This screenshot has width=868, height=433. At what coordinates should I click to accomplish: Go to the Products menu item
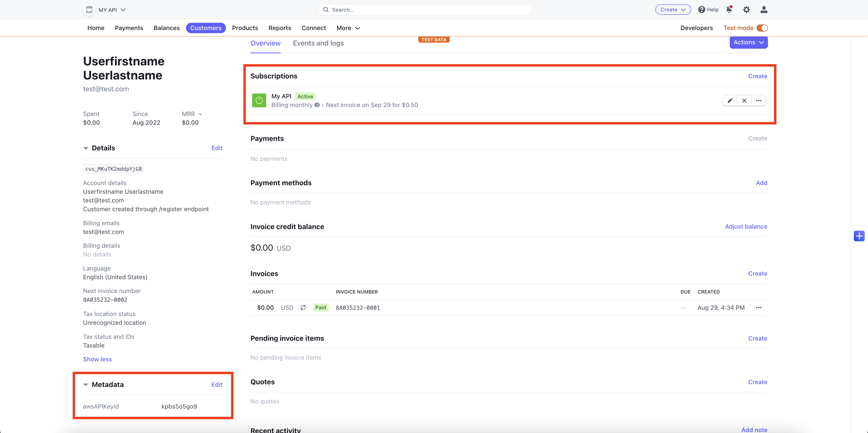click(245, 28)
